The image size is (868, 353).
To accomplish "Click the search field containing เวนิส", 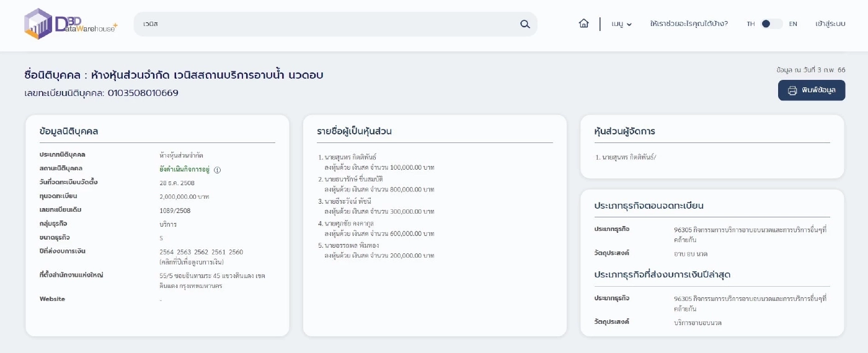I will click(329, 24).
